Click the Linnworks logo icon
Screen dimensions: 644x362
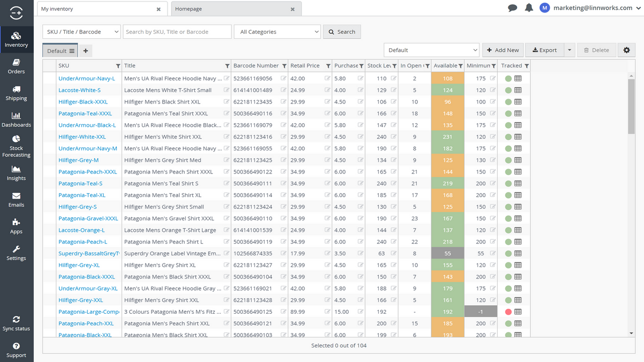[17, 13]
